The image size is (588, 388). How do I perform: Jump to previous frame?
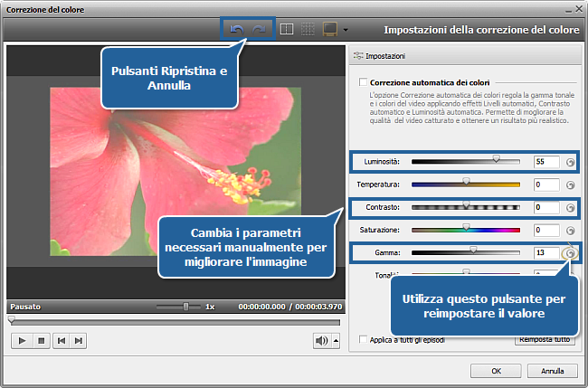(60, 340)
